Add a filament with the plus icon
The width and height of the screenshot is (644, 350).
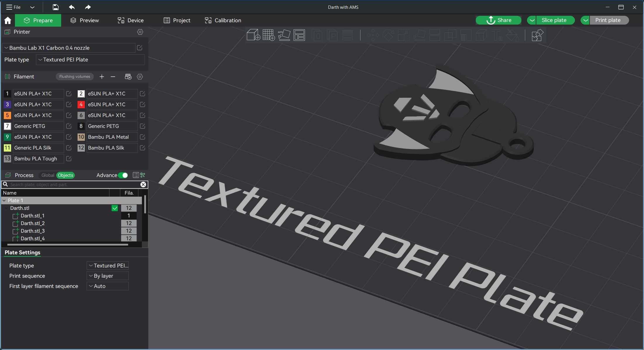pyautogui.click(x=102, y=77)
